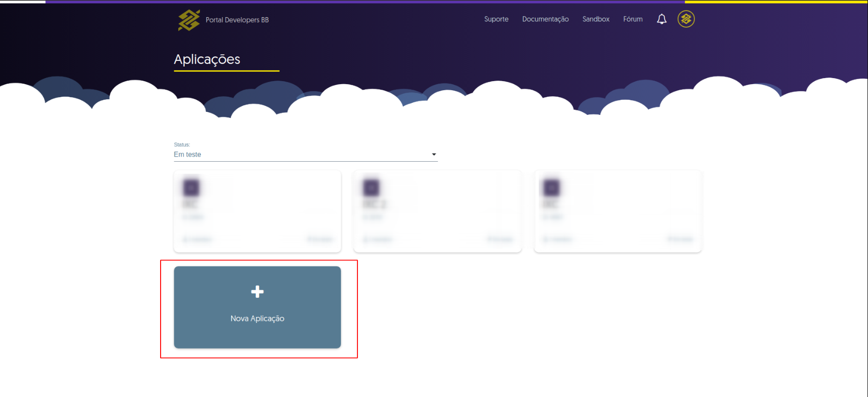The width and height of the screenshot is (868, 397).
Task: Click the plus icon for new application
Action: tap(257, 292)
